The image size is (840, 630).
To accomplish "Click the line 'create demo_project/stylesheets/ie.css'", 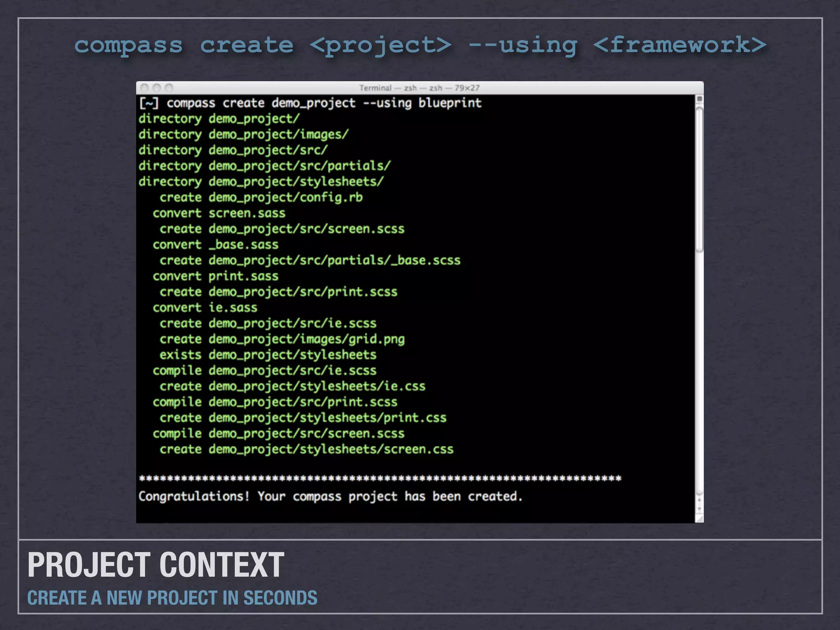I will click(x=292, y=386).
